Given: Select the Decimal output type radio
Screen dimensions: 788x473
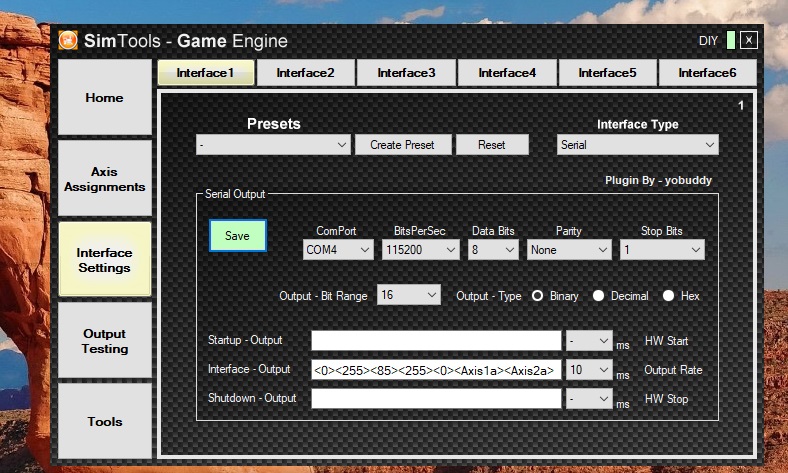Looking at the screenshot, I should (598, 296).
